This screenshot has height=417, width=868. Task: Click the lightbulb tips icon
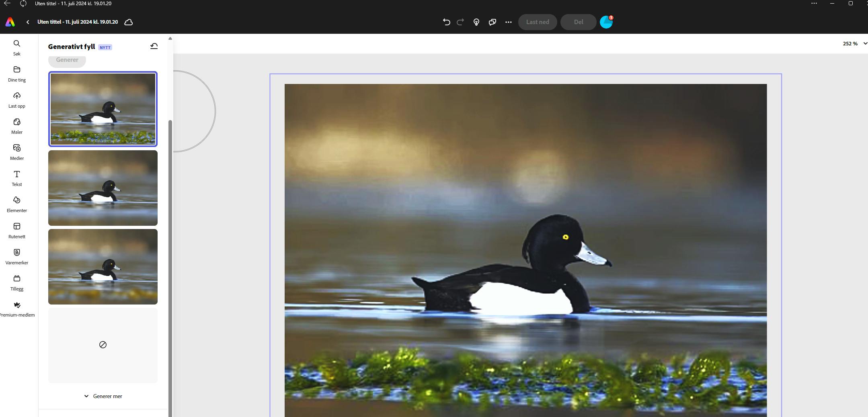click(x=476, y=22)
